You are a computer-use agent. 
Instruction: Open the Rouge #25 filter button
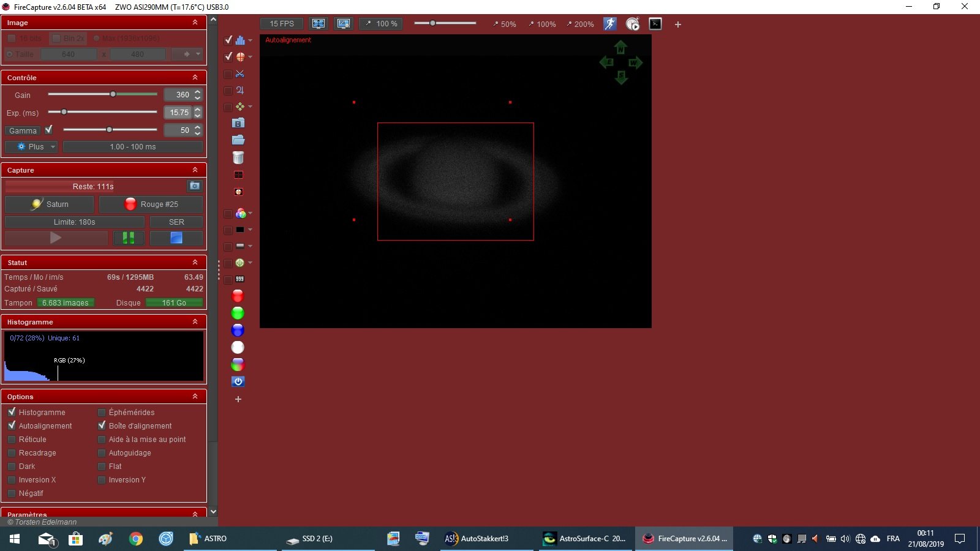pyautogui.click(x=151, y=204)
